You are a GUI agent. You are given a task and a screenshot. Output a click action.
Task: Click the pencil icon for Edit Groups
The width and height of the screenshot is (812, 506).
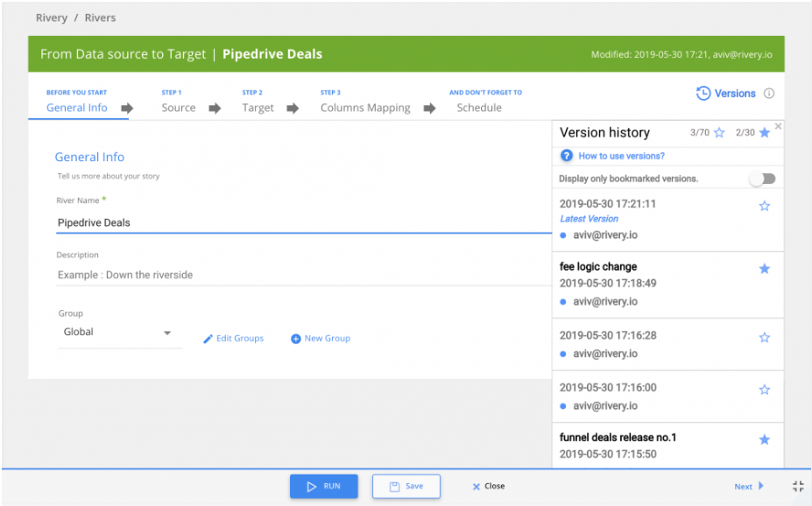(x=208, y=339)
